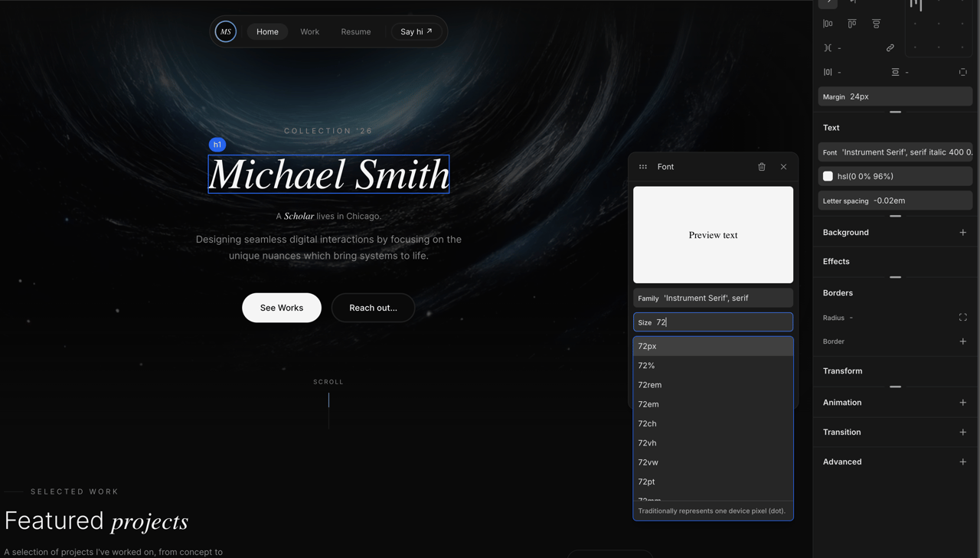Toggle individual sides dashed-square icon
980x558 pixels.
962,72
